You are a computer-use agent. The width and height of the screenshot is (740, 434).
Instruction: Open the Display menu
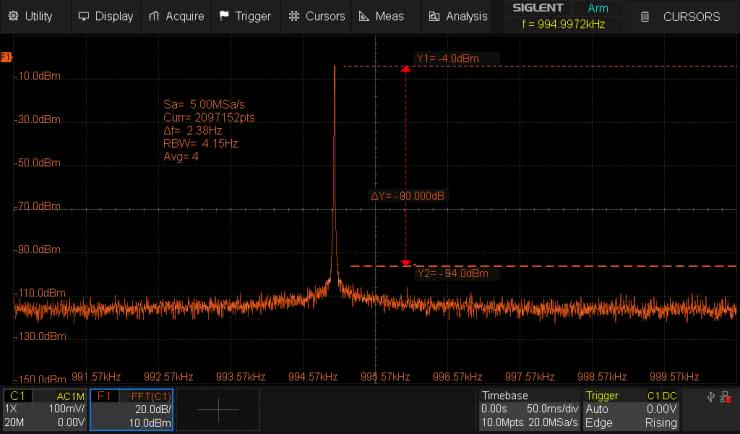105,16
